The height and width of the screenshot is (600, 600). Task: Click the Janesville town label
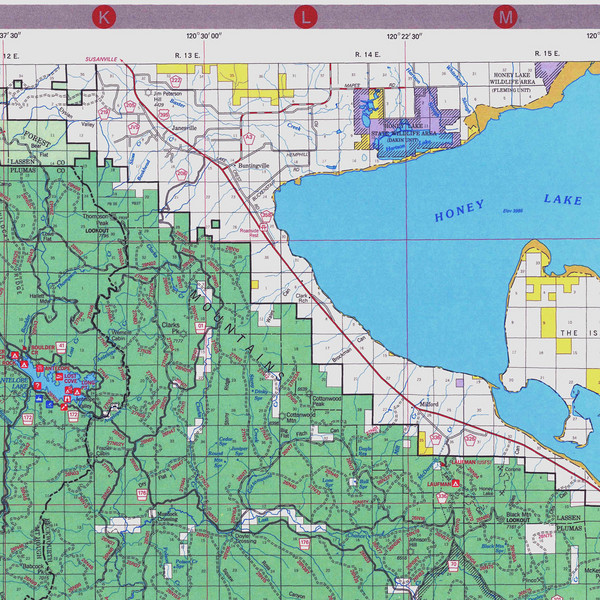pos(184,128)
